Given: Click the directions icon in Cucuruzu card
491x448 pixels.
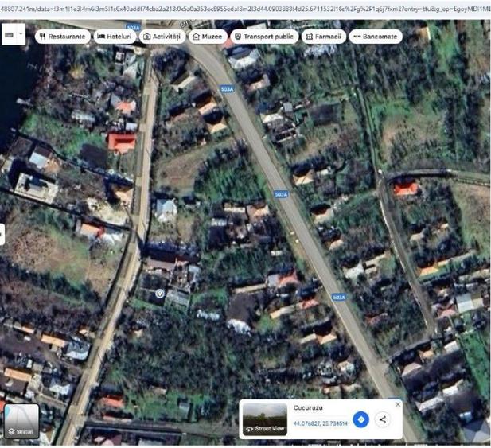Looking at the screenshot, I should pyautogui.click(x=360, y=419).
